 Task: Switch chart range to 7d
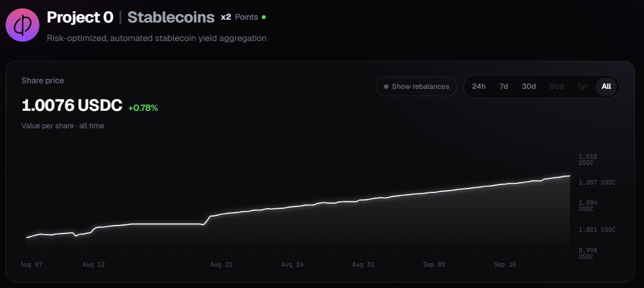503,87
